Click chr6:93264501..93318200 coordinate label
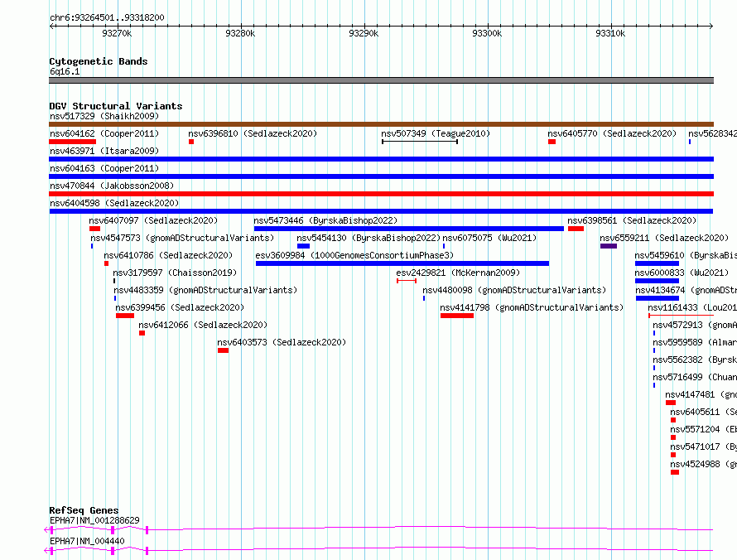 [107, 18]
